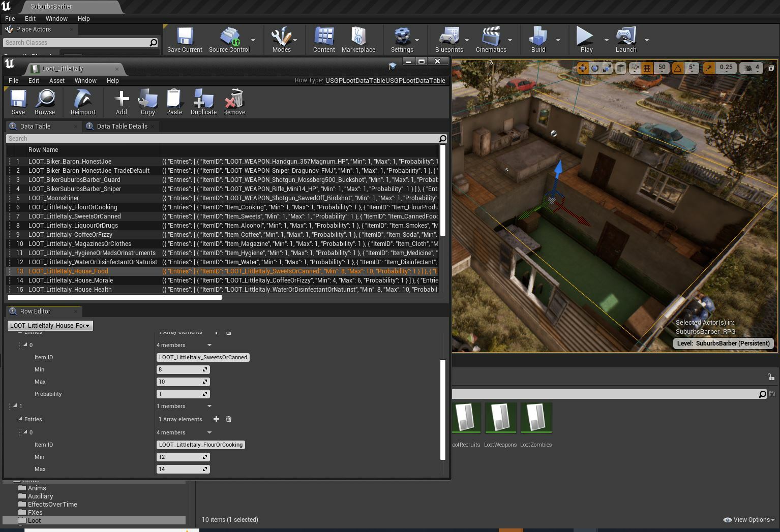Open camera speed 4 dropdown
This screenshot has width=780, height=532.
(751, 68)
